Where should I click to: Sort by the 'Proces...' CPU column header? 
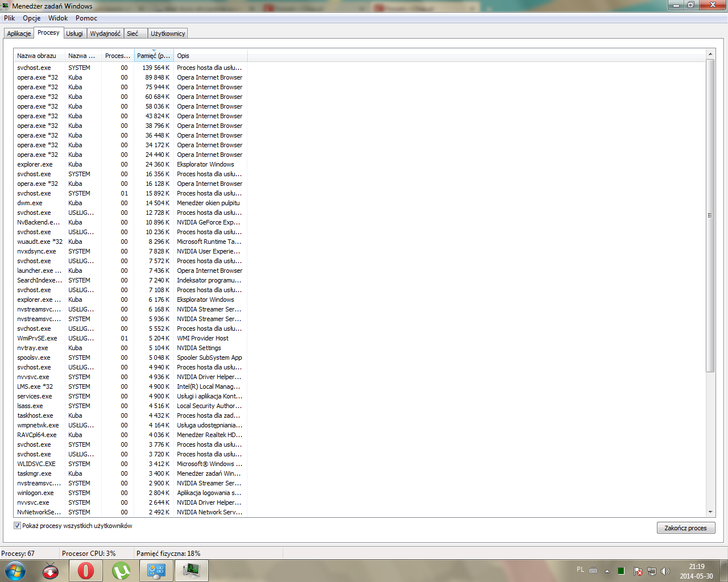click(118, 56)
